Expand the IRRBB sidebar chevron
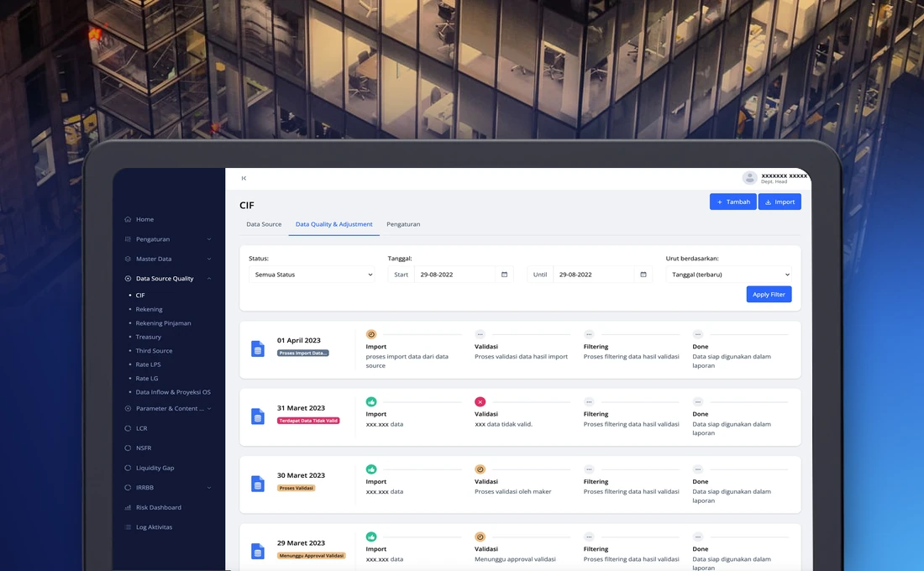 tap(209, 487)
